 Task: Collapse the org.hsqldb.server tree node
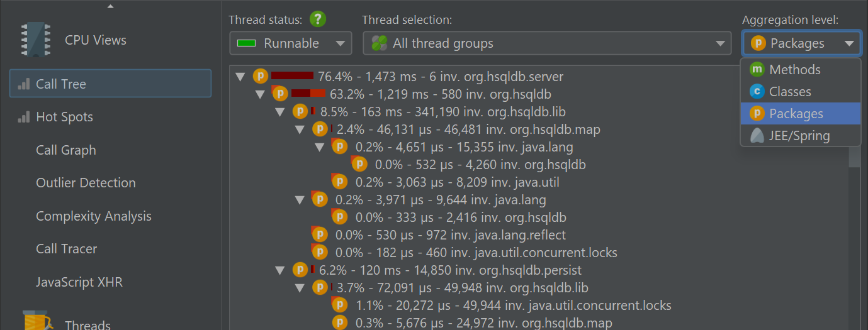pyautogui.click(x=240, y=77)
